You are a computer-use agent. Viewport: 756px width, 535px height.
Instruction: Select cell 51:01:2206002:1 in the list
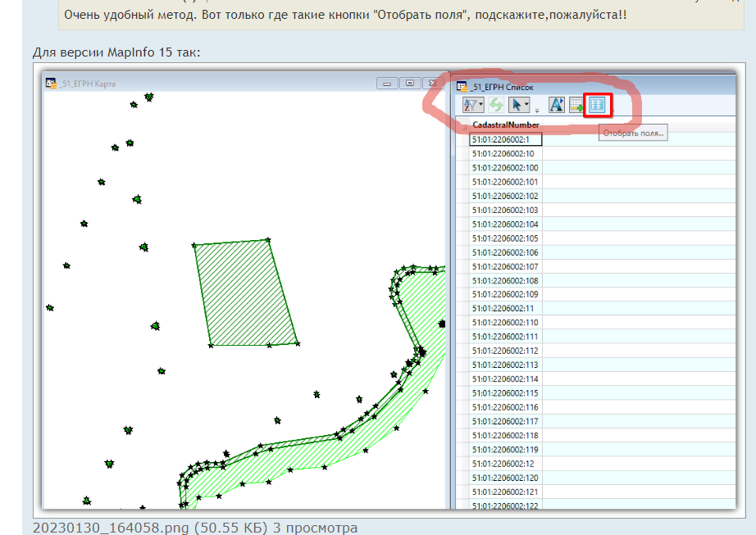click(x=505, y=140)
